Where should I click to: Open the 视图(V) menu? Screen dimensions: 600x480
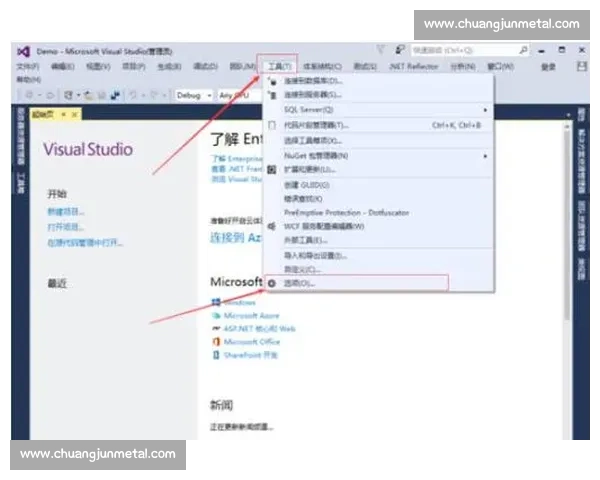click(98, 67)
